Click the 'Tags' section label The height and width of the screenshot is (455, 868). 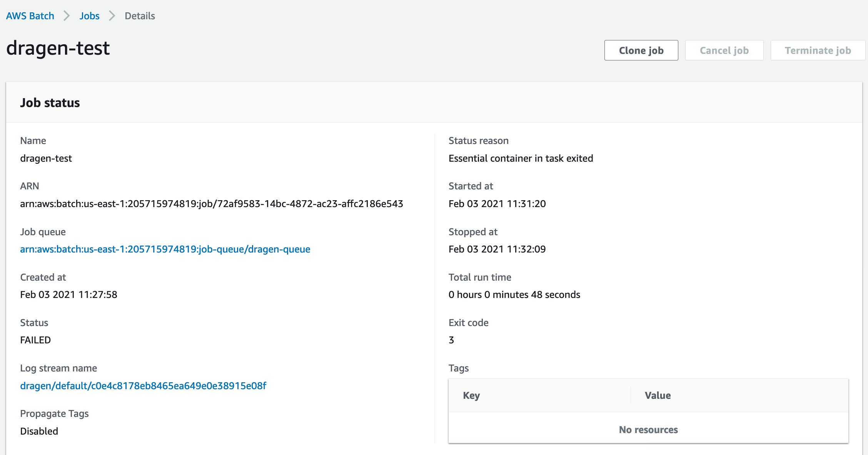(x=459, y=368)
